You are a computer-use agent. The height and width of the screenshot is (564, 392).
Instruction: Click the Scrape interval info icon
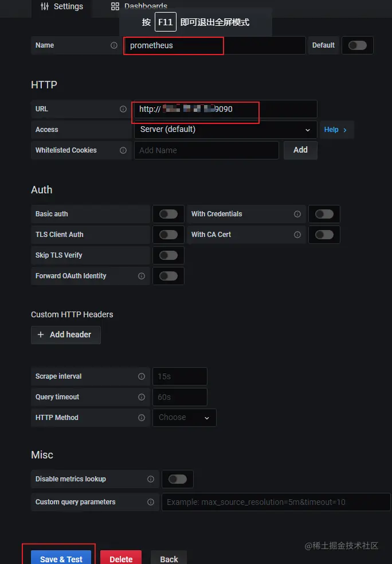point(142,376)
